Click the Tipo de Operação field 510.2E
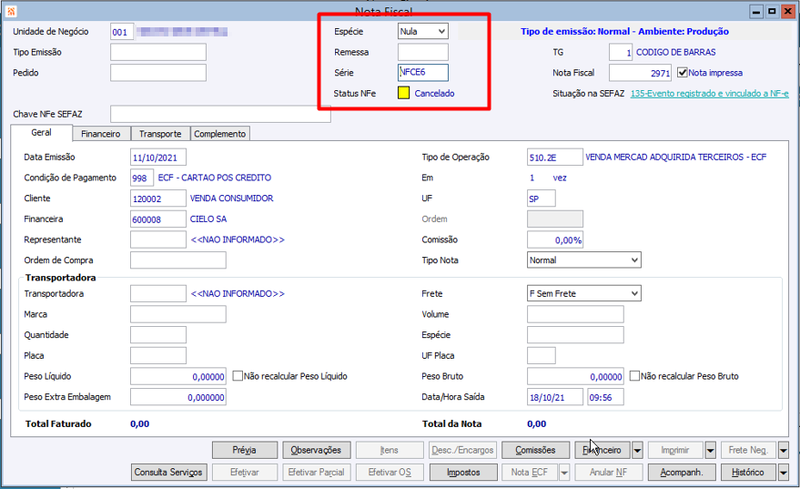The height and width of the screenshot is (489, 800). (x=555, y=157)
